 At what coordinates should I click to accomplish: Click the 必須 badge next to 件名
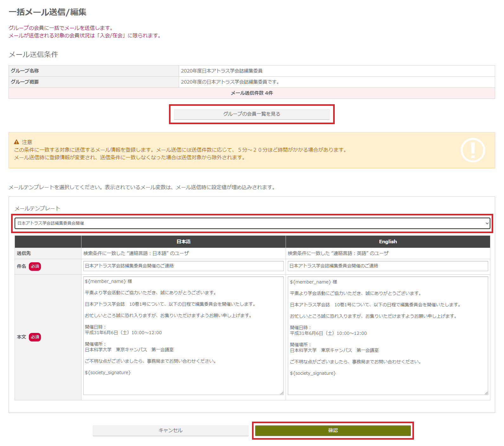[x=35, y=266]
